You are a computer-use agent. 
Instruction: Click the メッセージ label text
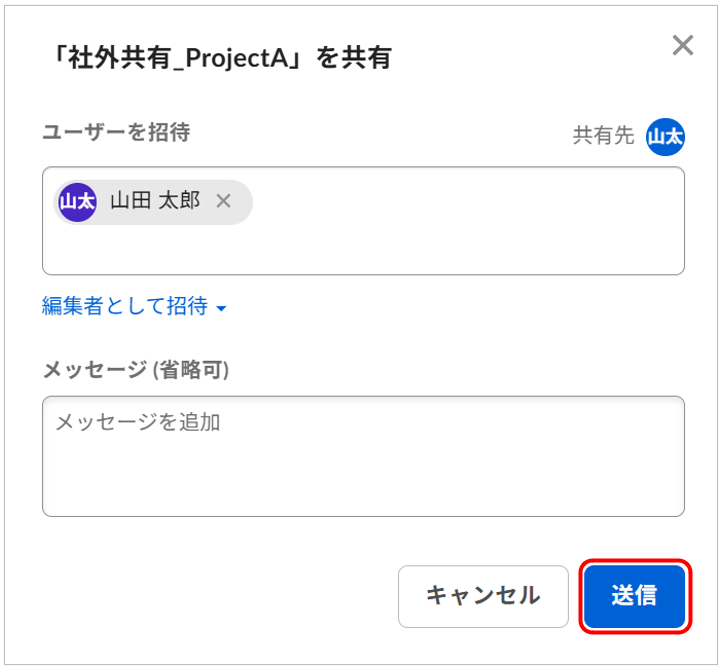tap(94, 370)
